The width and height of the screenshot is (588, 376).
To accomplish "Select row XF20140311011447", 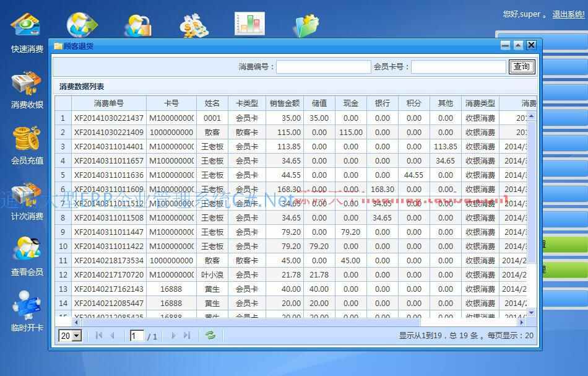I will [x=291, y=232].
